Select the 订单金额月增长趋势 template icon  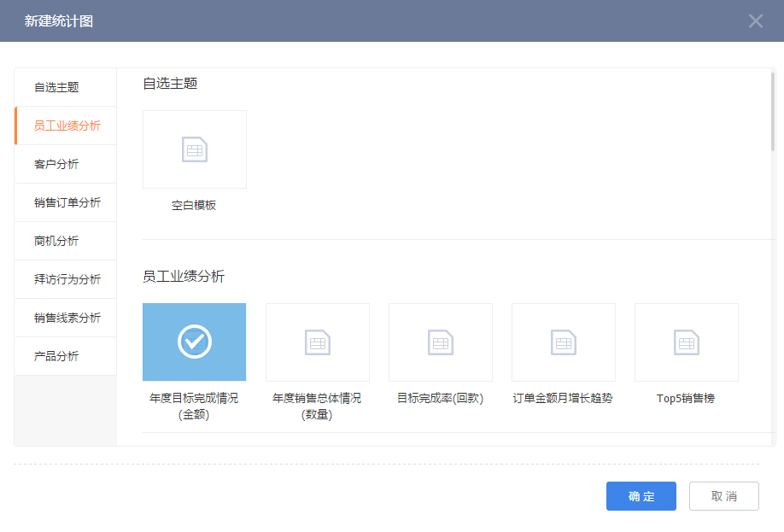(563, 342)
